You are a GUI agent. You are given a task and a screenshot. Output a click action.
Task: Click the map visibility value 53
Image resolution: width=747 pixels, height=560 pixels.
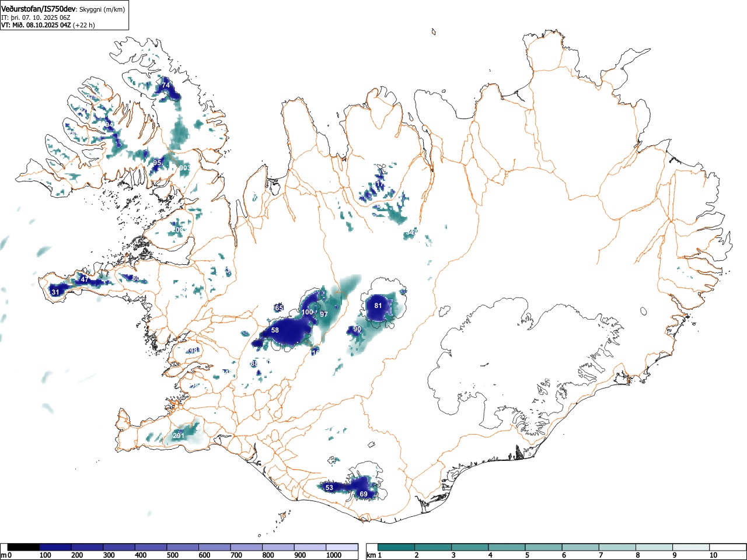pyautogui.click(x=329, y=488)
